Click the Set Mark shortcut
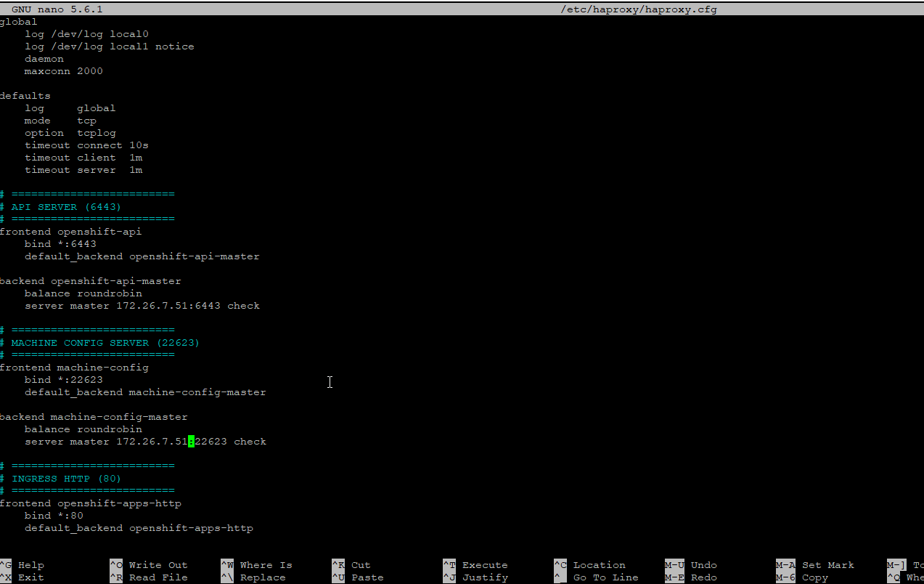The height and width of the screenshot is (584, 924). tap(827, 565)
